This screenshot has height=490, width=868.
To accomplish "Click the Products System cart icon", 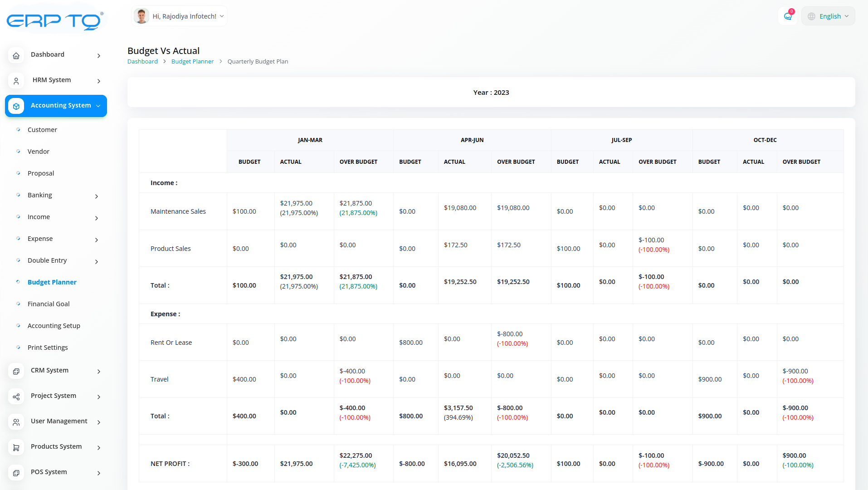I will point(16,447).
